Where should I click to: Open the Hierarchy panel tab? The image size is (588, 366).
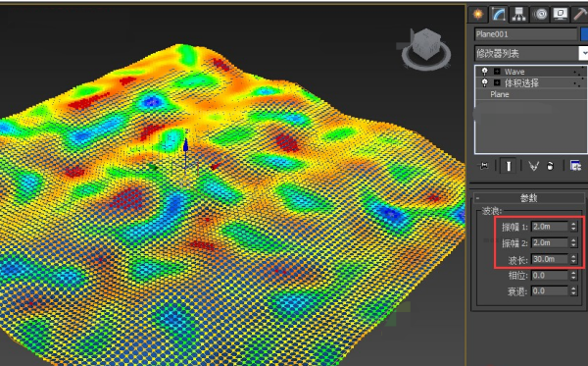519,15
